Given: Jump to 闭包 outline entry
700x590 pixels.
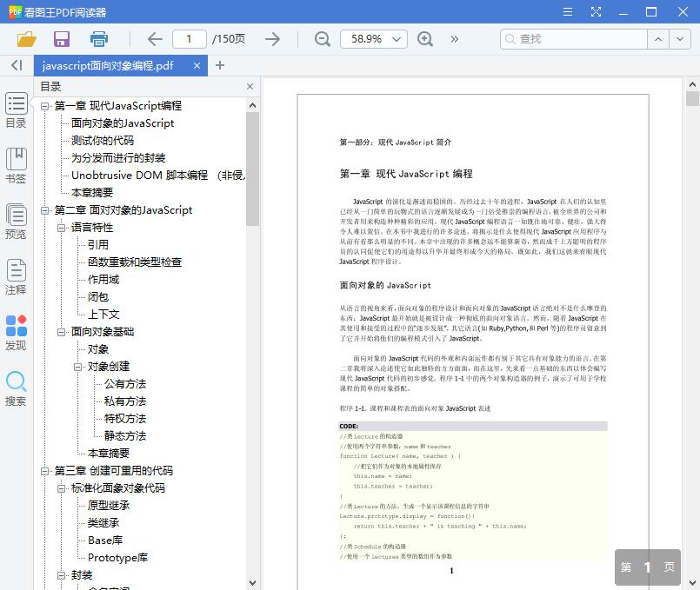Looking at the screenshot, I should 97,297.
